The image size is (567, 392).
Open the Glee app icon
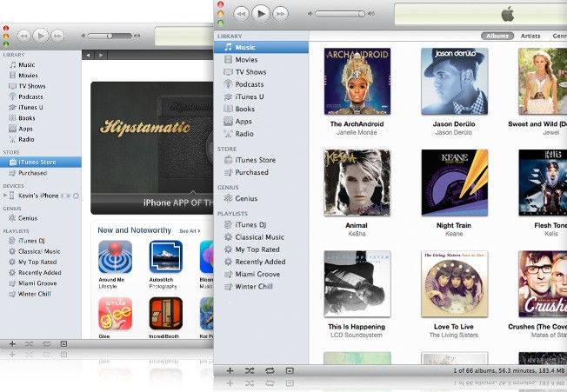(115, 314)
